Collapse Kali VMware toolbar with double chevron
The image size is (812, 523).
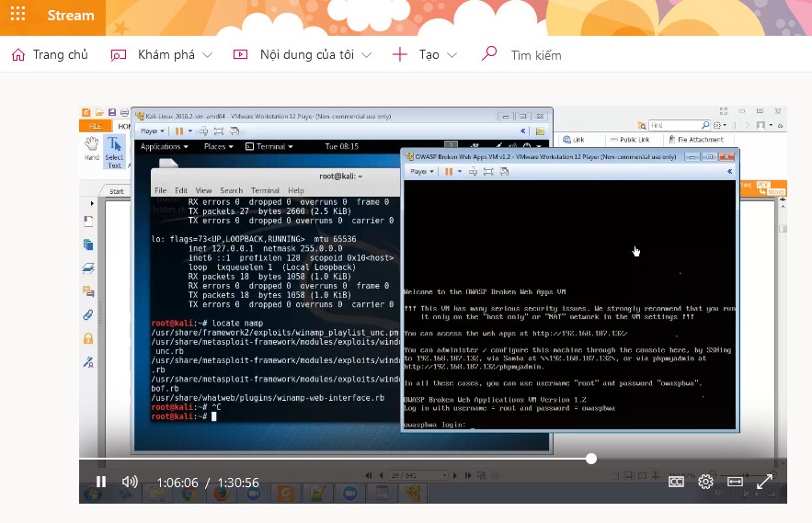pyautogui.click(x=523, y=131)
